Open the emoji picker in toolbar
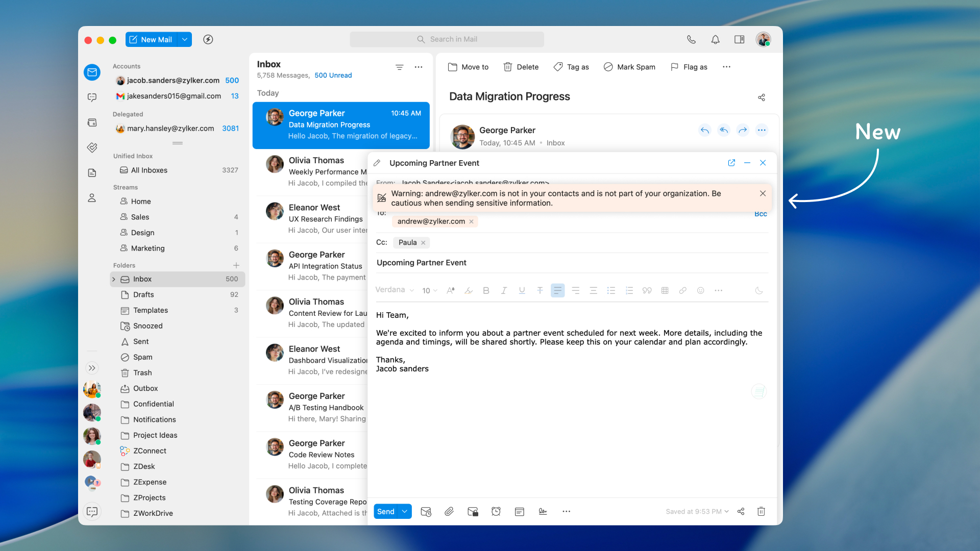 (700, 290)
